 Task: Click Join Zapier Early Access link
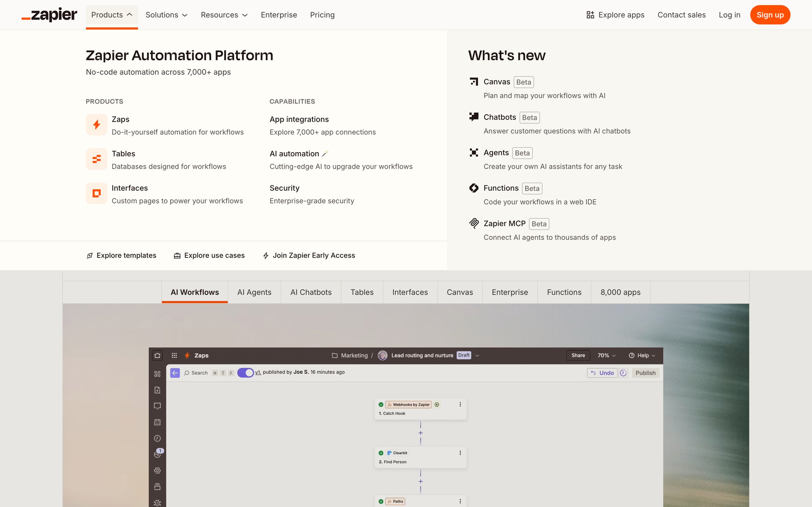click(x=309, y=256)
